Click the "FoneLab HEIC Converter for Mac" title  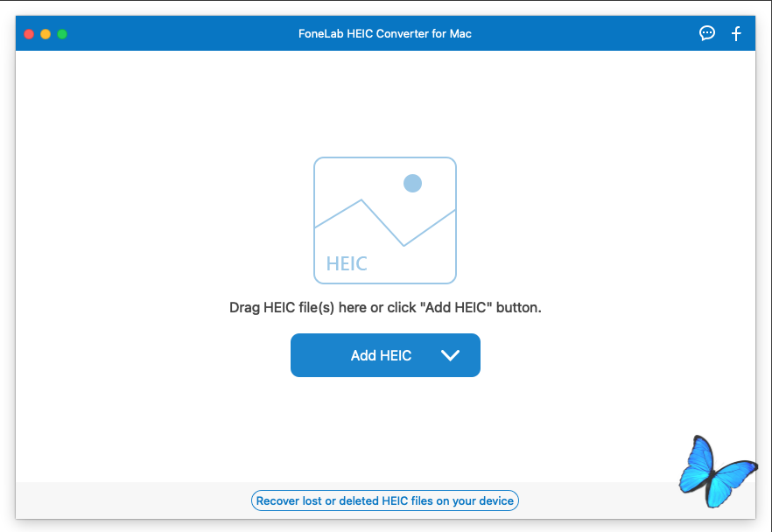click(385, 33)
